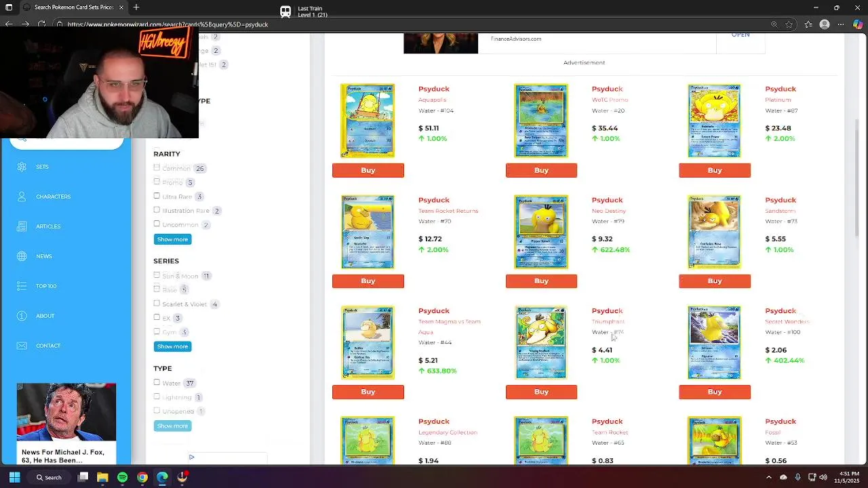Buy the Neo Destiny Psyduck card
The image size is (868, 488).
point(541,281)
